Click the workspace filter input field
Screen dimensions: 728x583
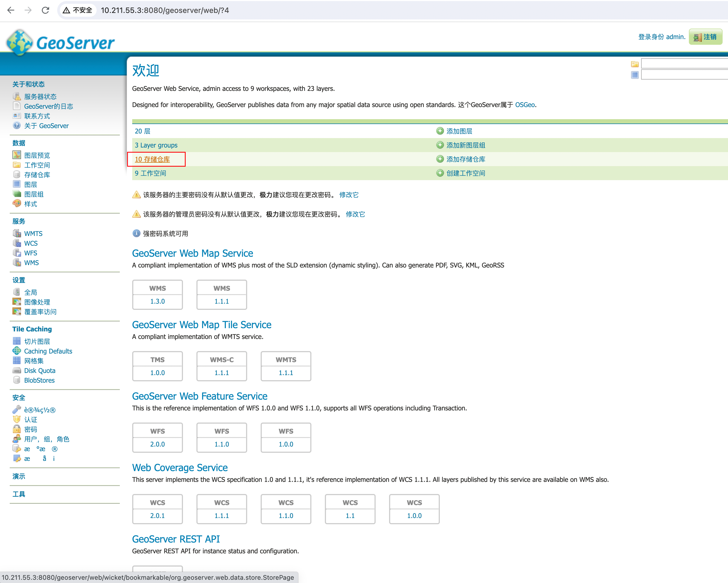coord(684,64)
